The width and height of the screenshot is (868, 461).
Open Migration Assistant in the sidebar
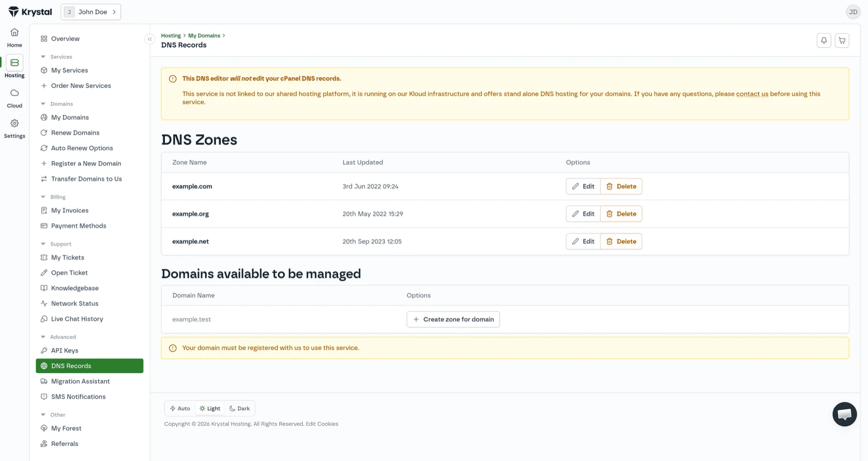click(x=90, y=381)
